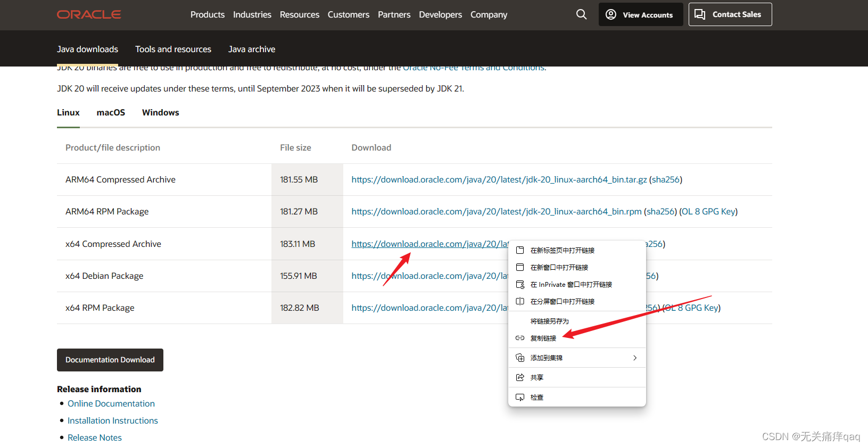Open the Customers navigation menu
868x447 pixels.
point(349,14)
